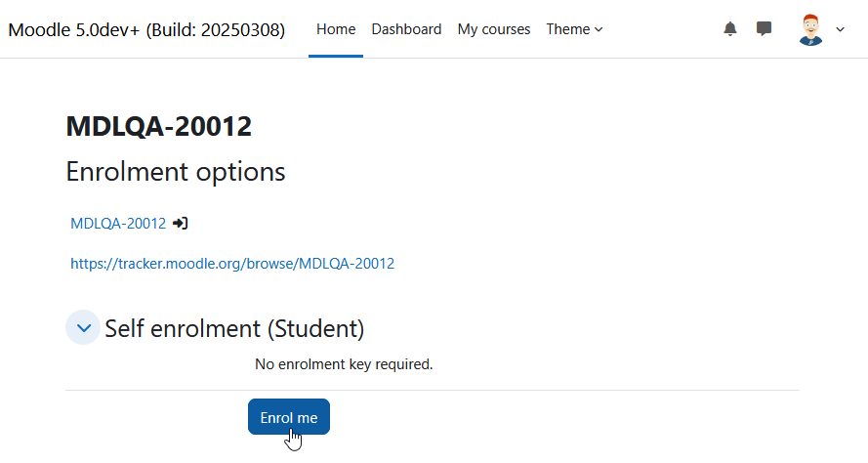Open the notifications bell icon
Viewport: 868px width, 463px height.
730,28
